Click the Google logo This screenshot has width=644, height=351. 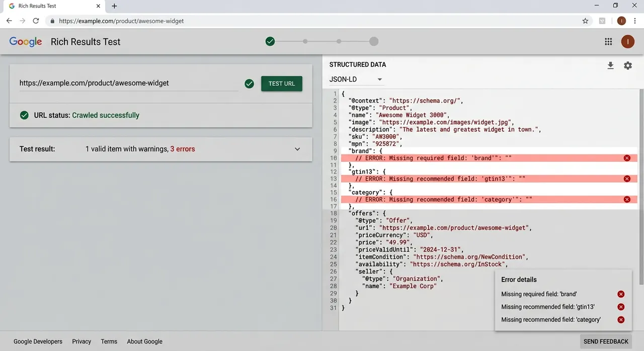click(x=26, y=42)
